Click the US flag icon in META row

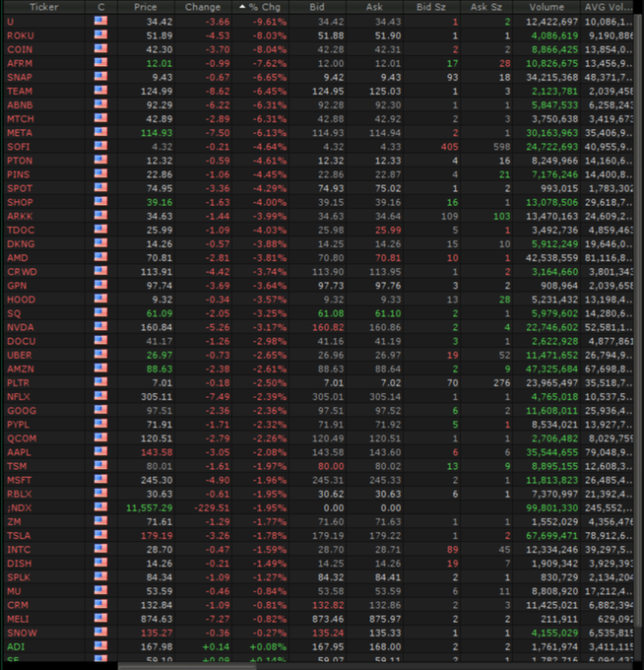coord(100,132)
